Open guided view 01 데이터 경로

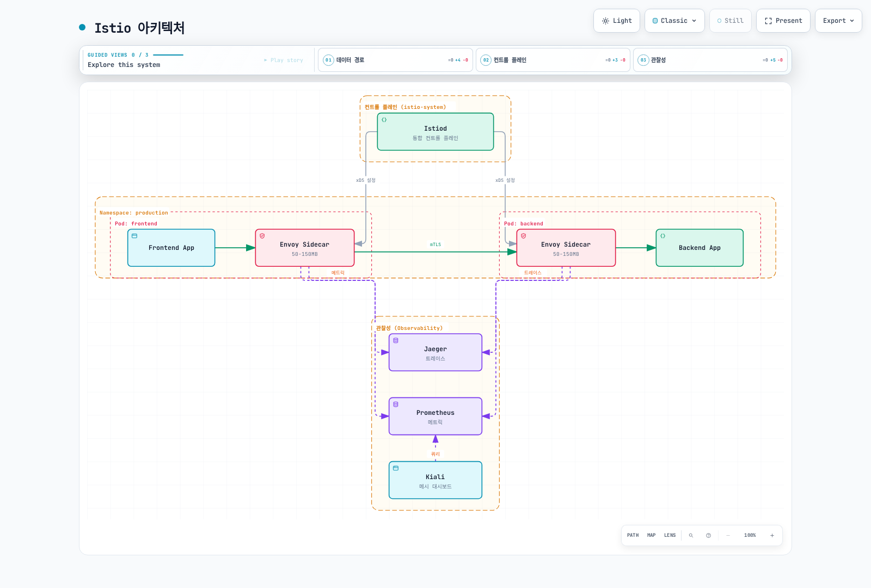[x=395, y=60]
